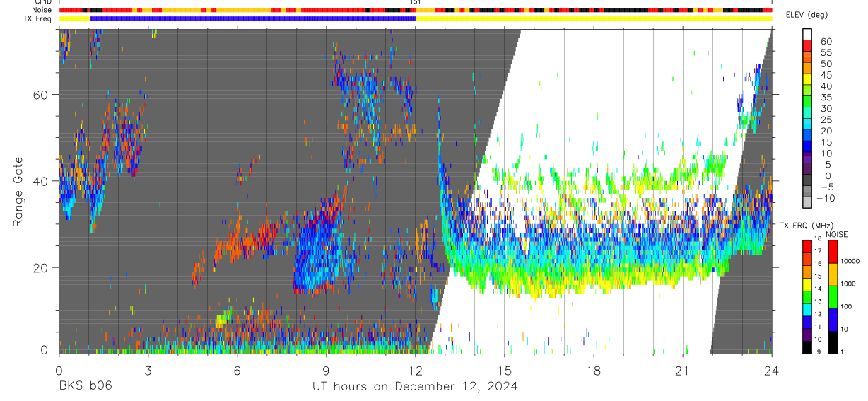Viewport: 868px width, 401px height.
Task: Click the yellow portion of TX Freq bar after 12 UT
Action: point(594,18)
